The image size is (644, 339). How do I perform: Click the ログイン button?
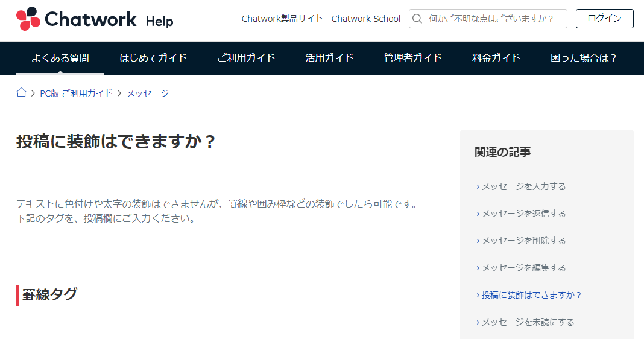click(x=604, y=19)
